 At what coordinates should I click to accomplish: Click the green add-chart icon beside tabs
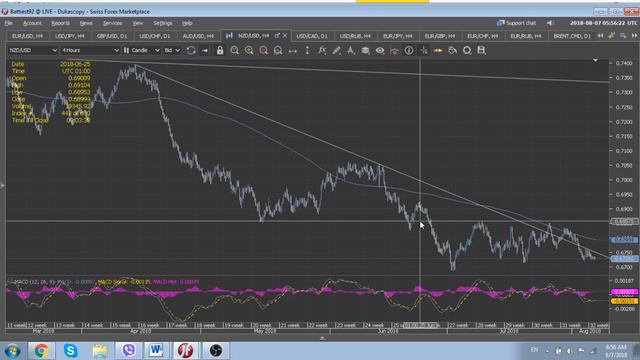click(611, 36)
